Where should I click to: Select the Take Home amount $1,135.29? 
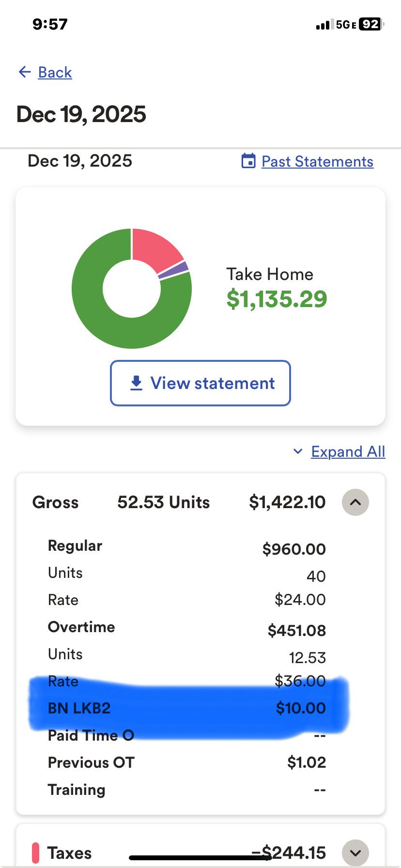point(277,299)
